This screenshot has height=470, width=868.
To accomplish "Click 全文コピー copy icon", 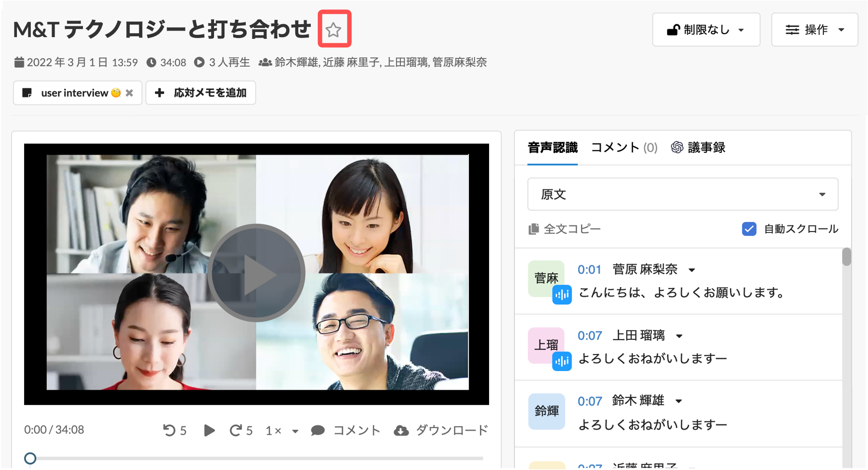I will tap(534, 229).
